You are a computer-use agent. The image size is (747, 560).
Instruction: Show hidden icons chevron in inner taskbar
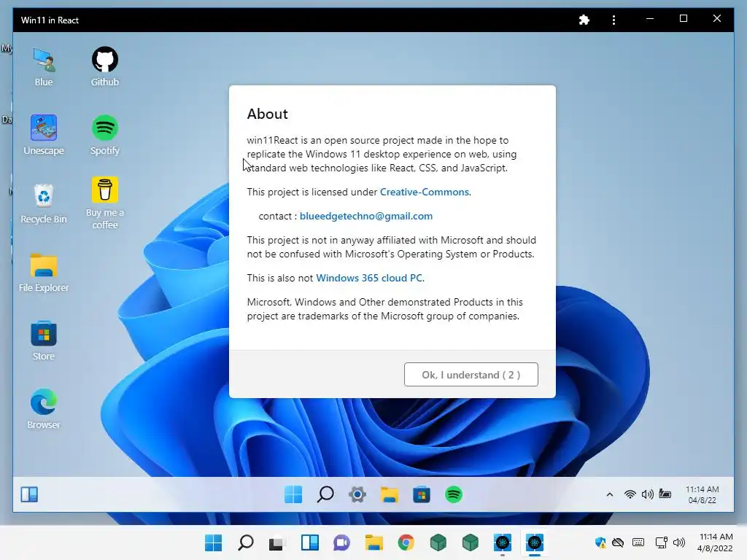pyautogui.click(x=609, y=494)
